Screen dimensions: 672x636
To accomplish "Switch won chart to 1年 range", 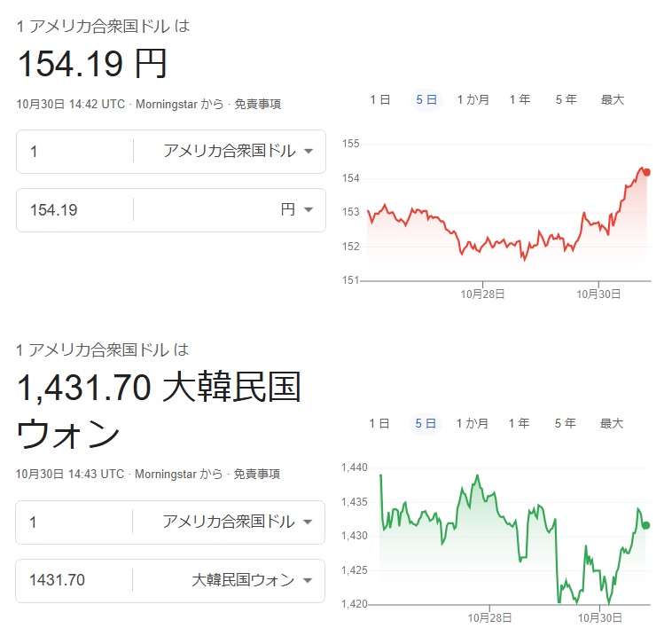I will [519, 424].
